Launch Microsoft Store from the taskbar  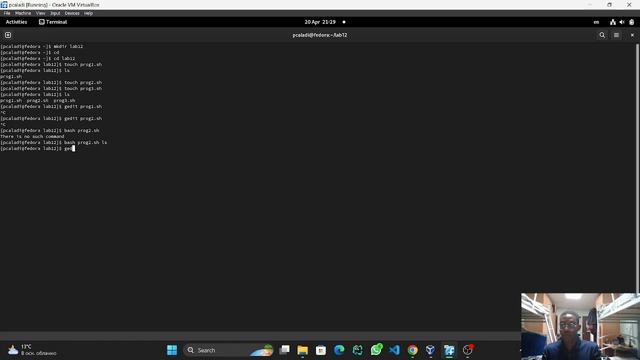321,350
